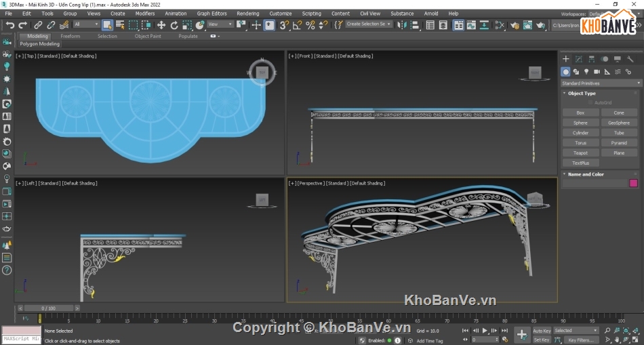Activate the Select and Scale tool

(x=187, y=25)
